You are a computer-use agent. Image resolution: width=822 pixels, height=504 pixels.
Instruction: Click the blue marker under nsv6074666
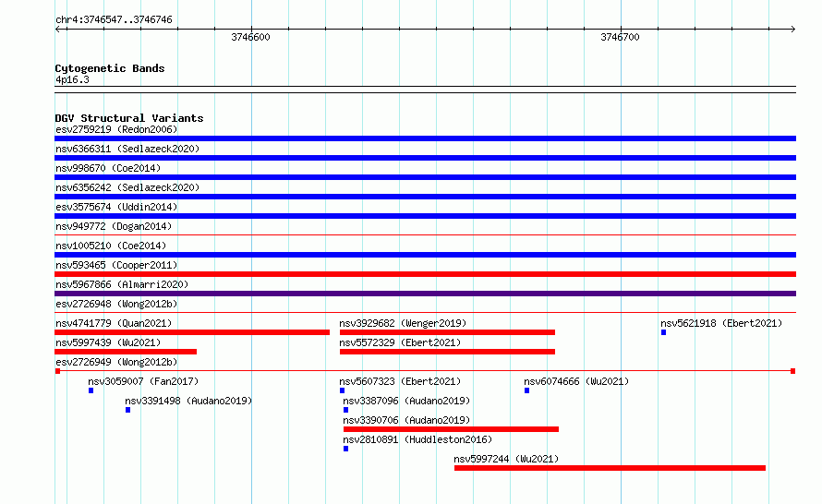[x=526, y=390]
